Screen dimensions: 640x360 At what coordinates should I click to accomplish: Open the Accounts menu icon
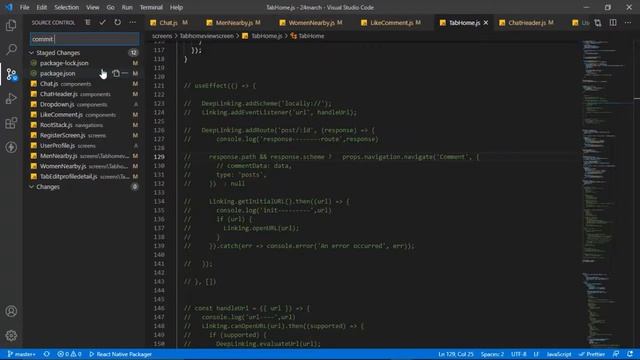(x=11, y=311)
